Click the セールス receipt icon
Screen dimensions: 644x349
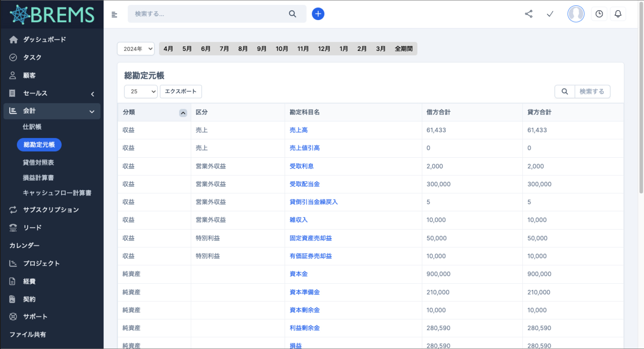pyautogui.click(x=12, y=93)
